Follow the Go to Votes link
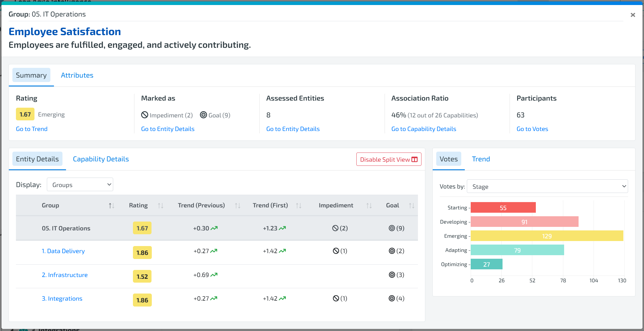 [x=532, y=129]
